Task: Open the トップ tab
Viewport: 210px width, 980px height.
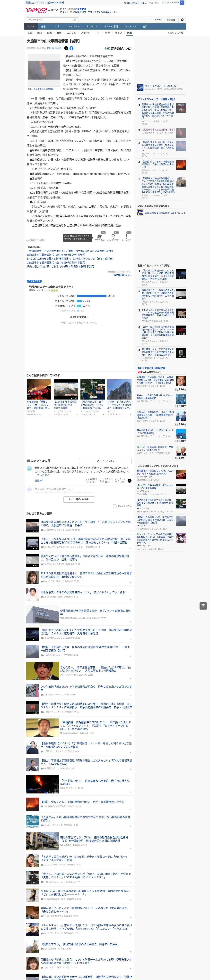Action: pyautogui.click(x=31, y=27)
